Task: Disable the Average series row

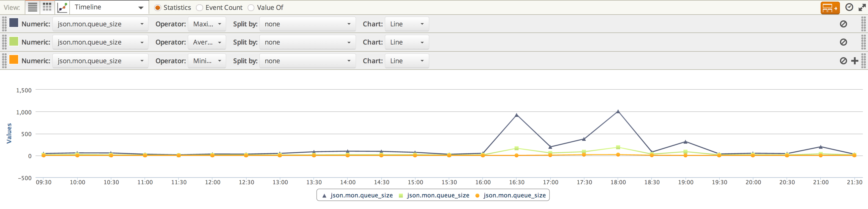Action: (x=843, y=42)
